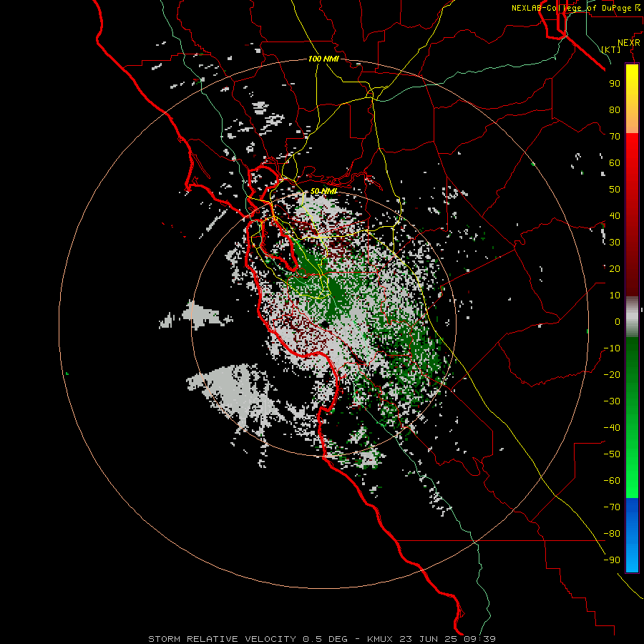Viewport: 644px width, 644px height.
Task: Click the -90 value on velocity scale
Action: pyautogui.click(x=612, y=560)
